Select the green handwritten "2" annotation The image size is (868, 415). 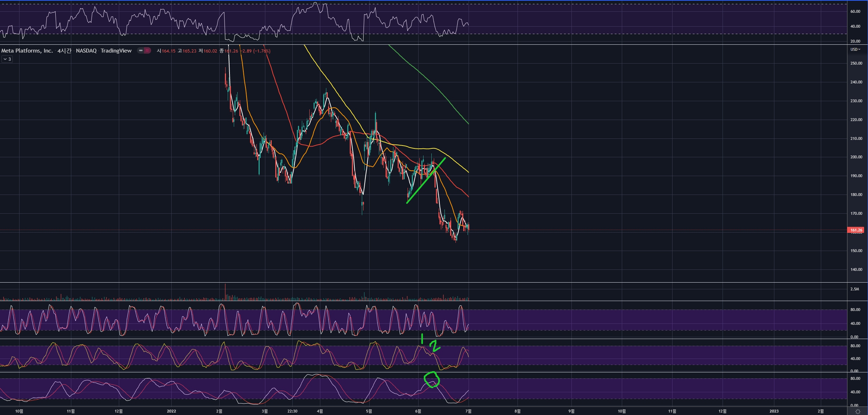tap(435, 345)
